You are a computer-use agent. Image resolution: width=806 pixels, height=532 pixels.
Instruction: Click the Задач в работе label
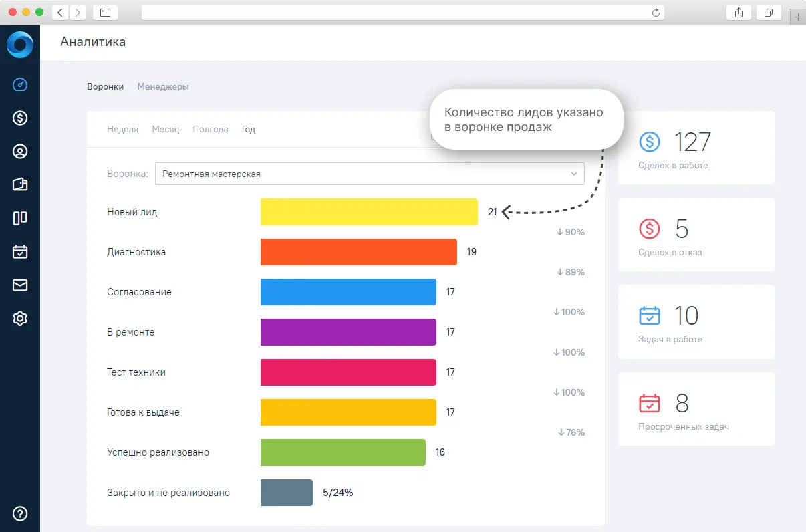670,339
